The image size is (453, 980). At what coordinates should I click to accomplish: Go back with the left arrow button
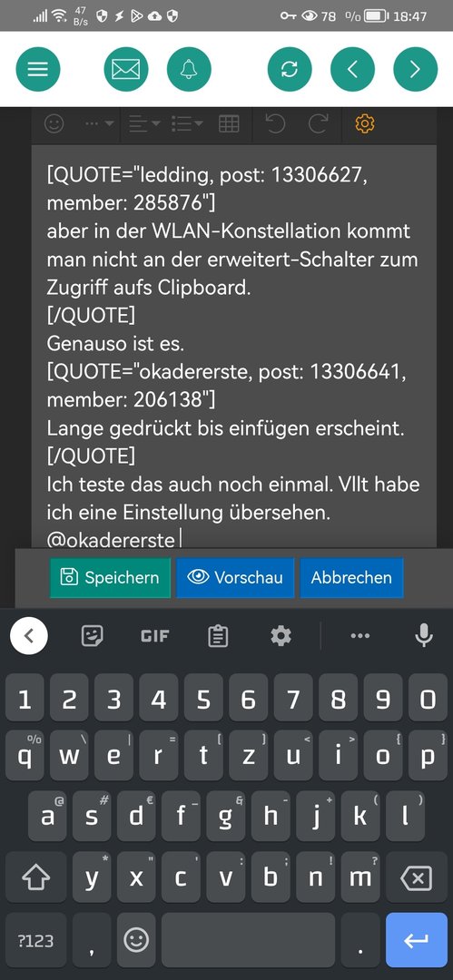(352, 69)
